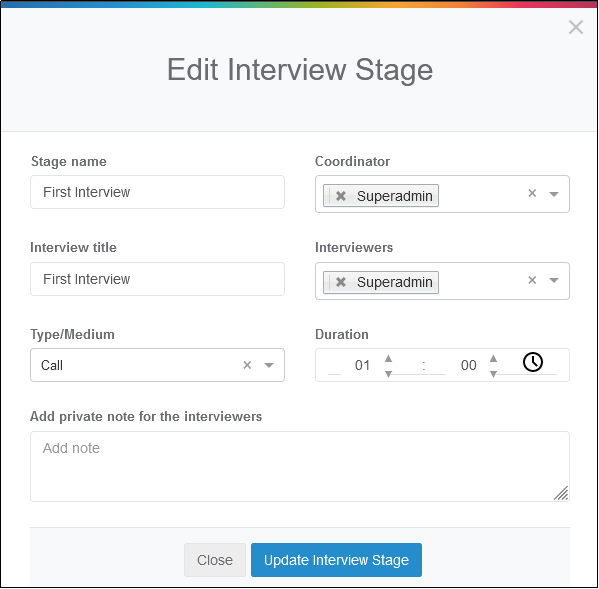Click the Add note textarea
This screenshot has height=589, width=599.
point(300,466)
